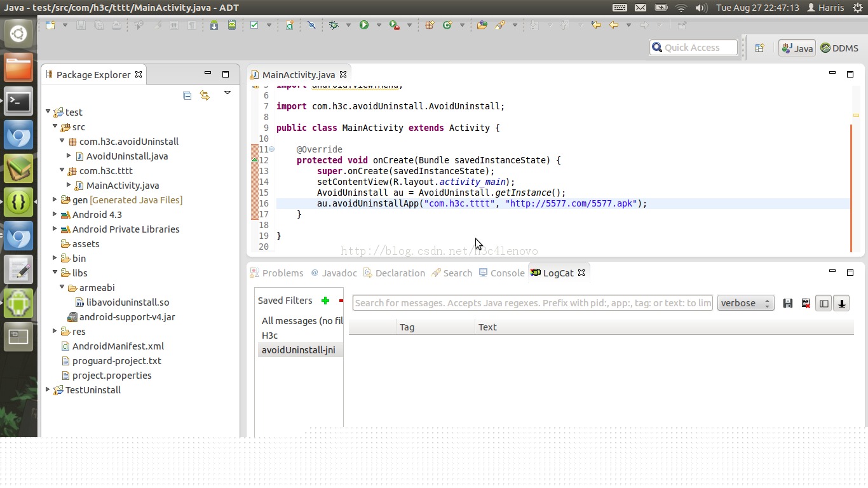This screenshot has height=488, width=868.
Task: Toggle display of saved filters view
Action: tap(824, 303)
